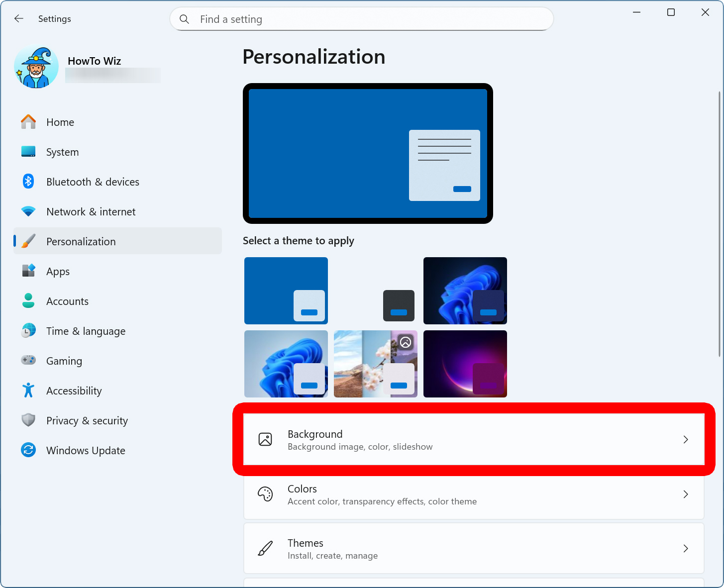Click the Background picture icon
The image size is (724, 588).
[265, 439]
